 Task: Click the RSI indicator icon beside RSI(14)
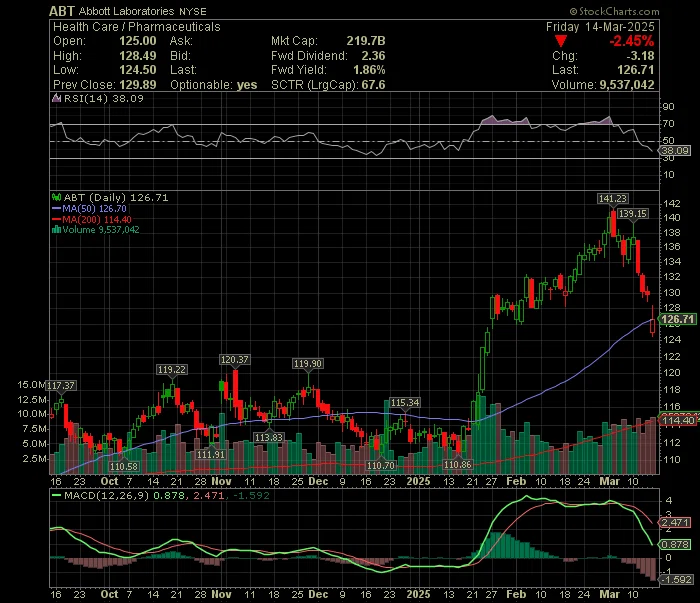coord(57,99)
